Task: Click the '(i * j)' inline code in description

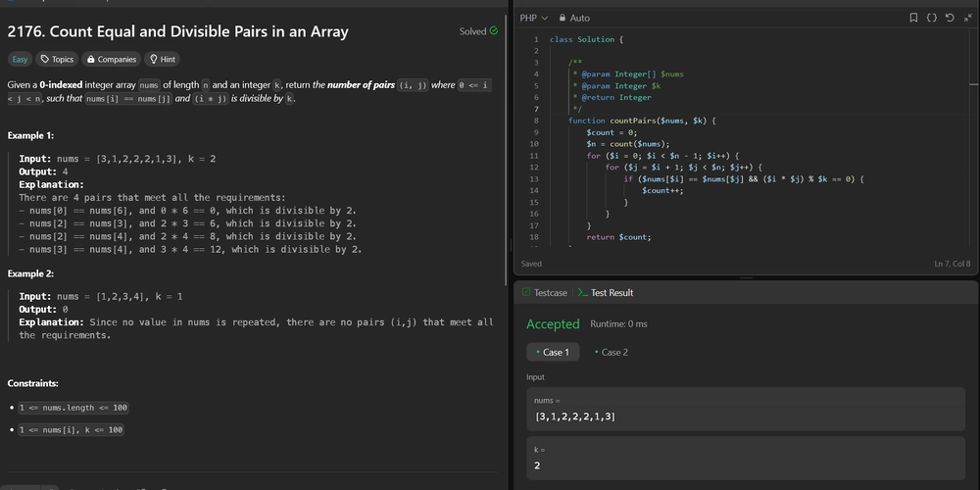Action: pos(211,99)
